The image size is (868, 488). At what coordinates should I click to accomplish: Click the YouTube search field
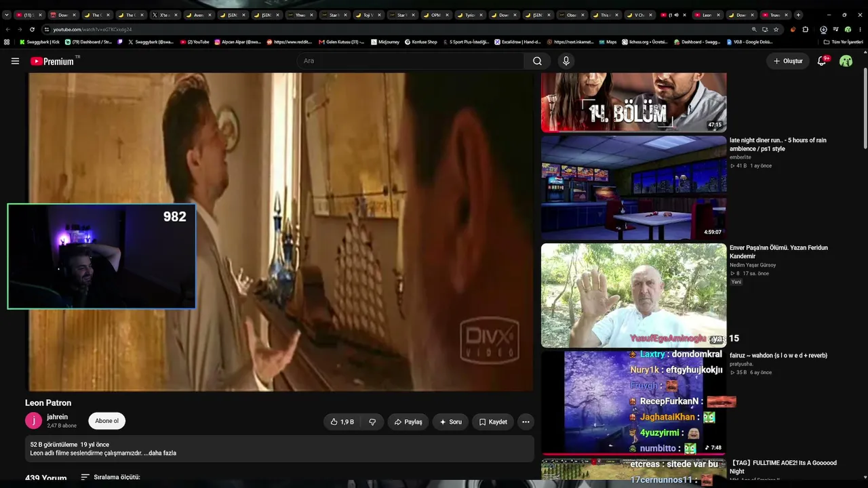[x=410, y=61]
